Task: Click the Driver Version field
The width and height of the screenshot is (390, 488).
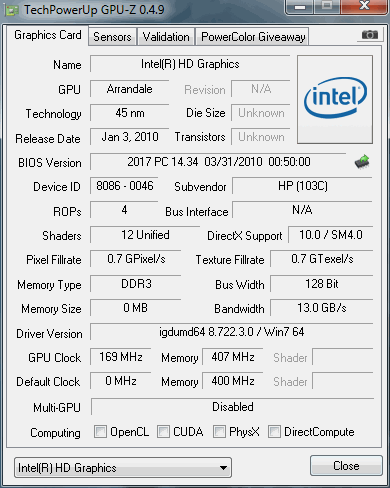Action: click(x=231, y=332)
